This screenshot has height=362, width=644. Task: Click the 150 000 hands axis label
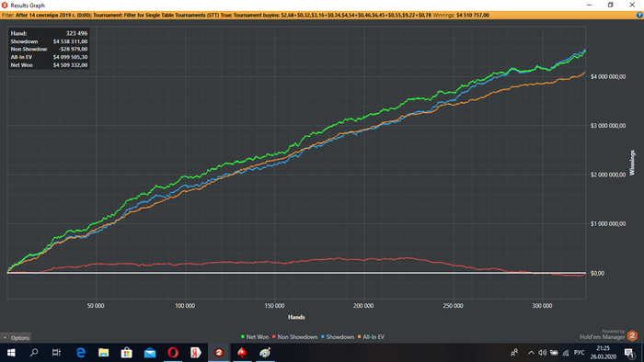(274, 306)
